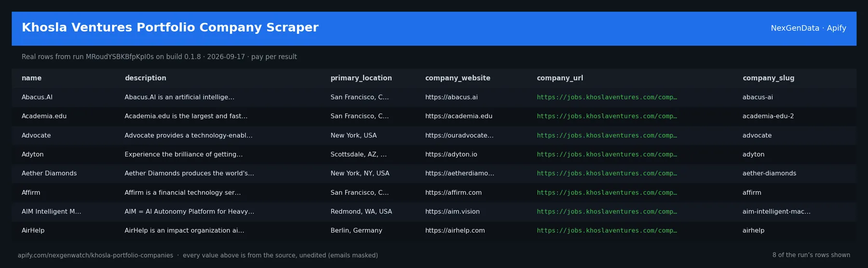Viewport: 868px width, 268px height.
Task: Click the abacus-ai slug cell
Action: click(758, 97)
